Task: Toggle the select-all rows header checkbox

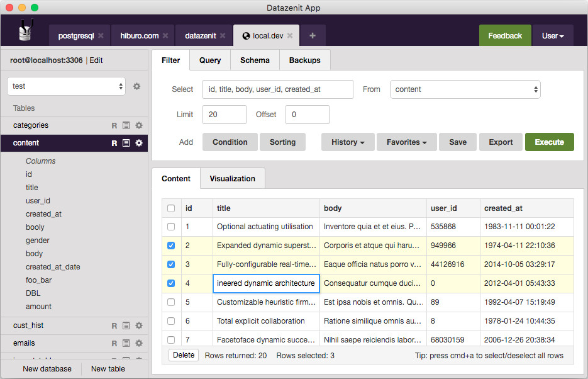Action: [x=171, y=208]
